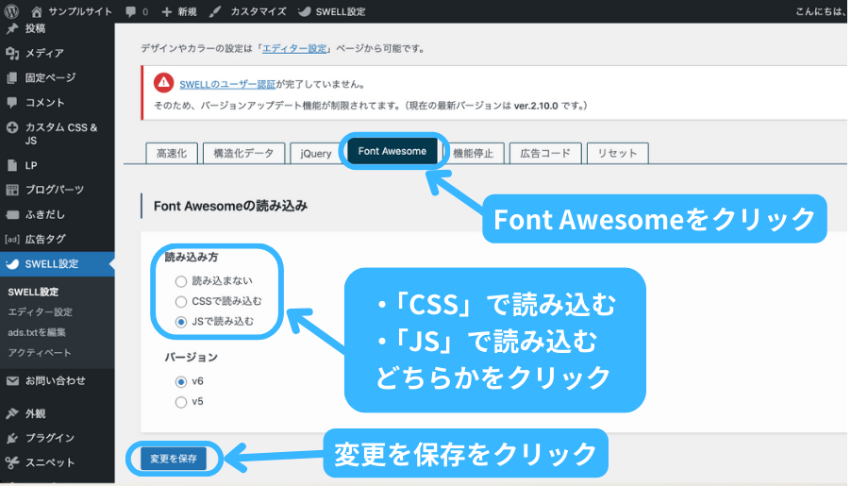Open the 構造化データ tab
Screen dimensions: 868x486
(x=243, y=153)
